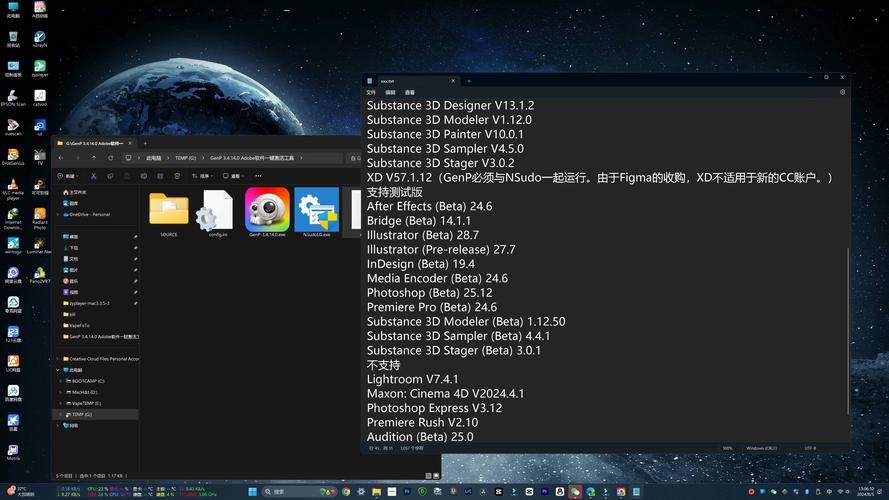The width and height of the screenshot is (889, 500).
Task: Click "Substance 3D Painter V10.0.1" line
Action: (445, 134)
